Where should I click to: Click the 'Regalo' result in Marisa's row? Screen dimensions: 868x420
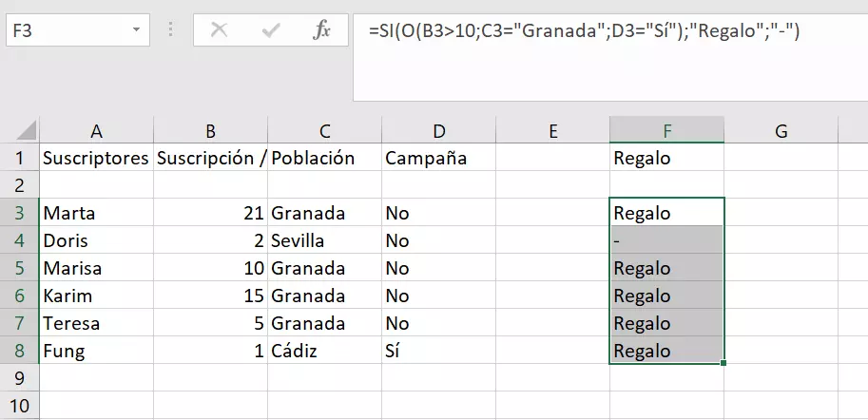(x=666, y=268)
